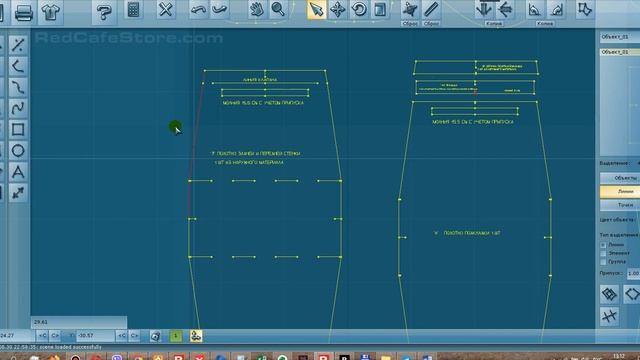The width and height of the screenshot is (640, 360).
Task: Select the spline wave tool in left toolbar
Action: click(18, 109)
